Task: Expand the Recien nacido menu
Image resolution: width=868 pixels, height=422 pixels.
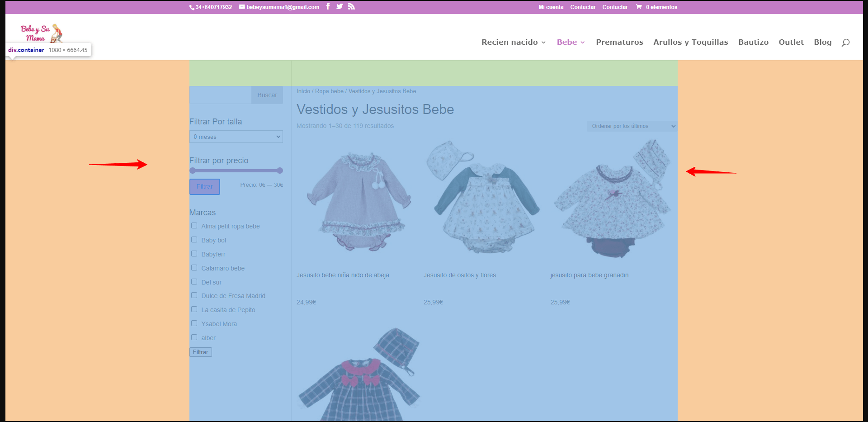Action: pos(514,42)
